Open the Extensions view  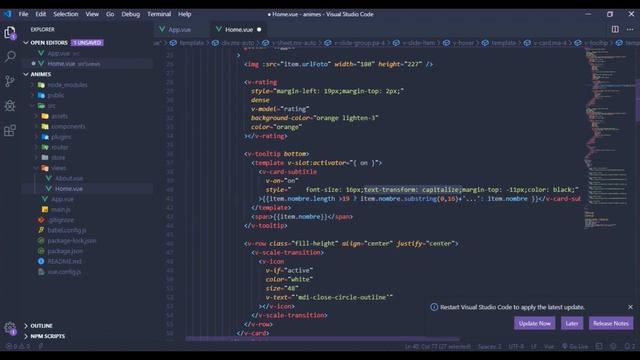tap(10, 130)
